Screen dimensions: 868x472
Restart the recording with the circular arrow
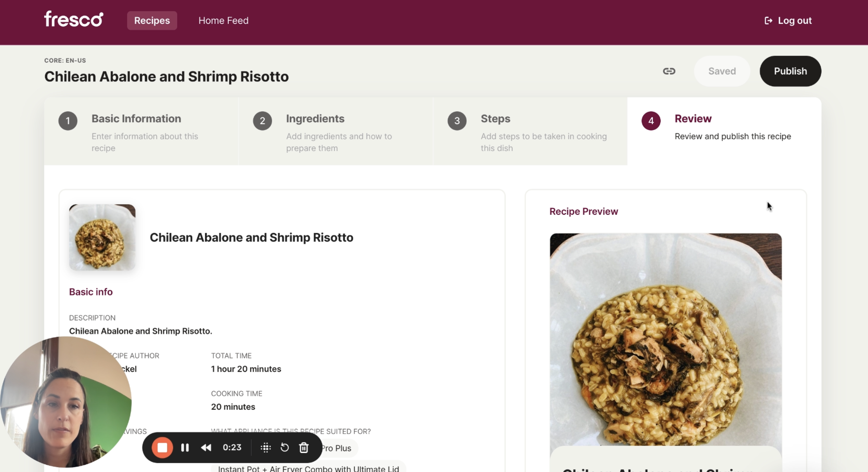(x=284, y=447)
